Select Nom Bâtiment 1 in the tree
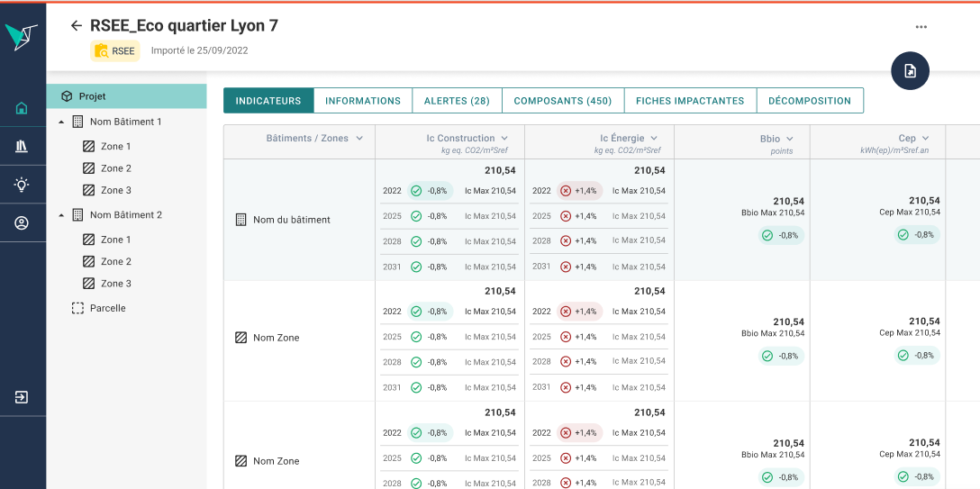 (x=125, y=122)
